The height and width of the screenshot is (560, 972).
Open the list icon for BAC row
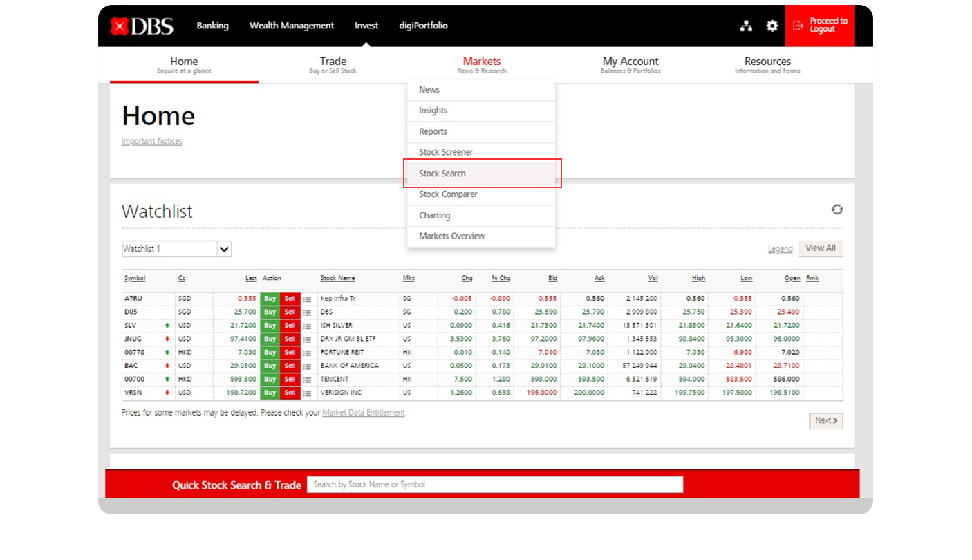click(x=307, y=366)
